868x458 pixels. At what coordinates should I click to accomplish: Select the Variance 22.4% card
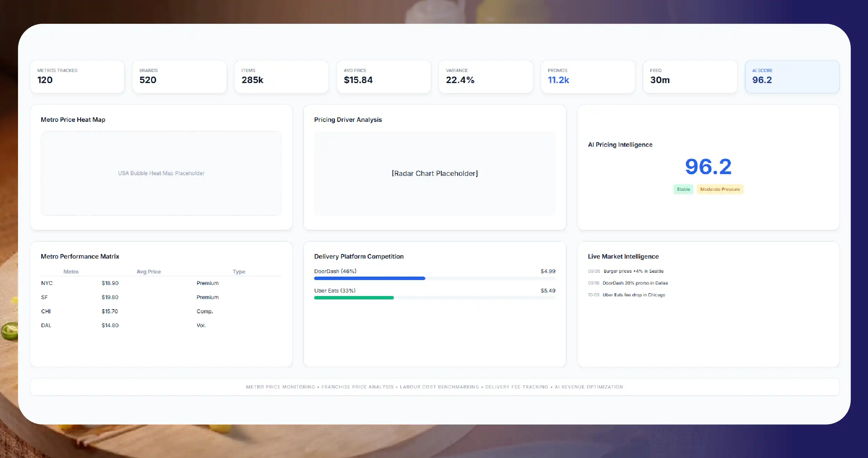tap(486, 77)
